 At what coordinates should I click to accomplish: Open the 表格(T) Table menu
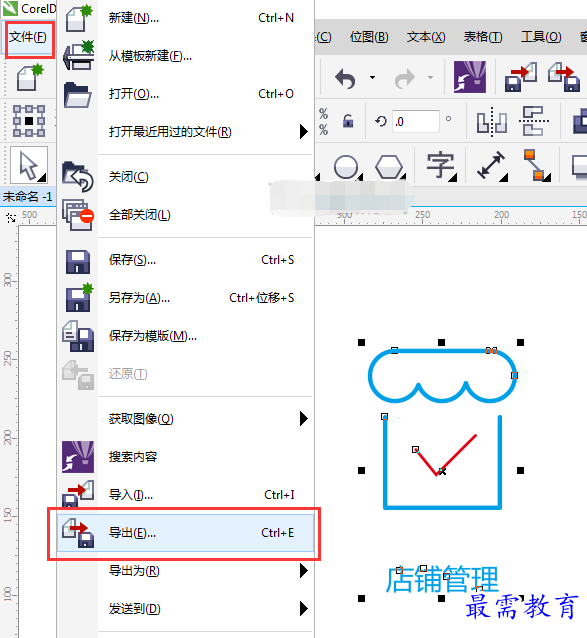pos(483,37)
